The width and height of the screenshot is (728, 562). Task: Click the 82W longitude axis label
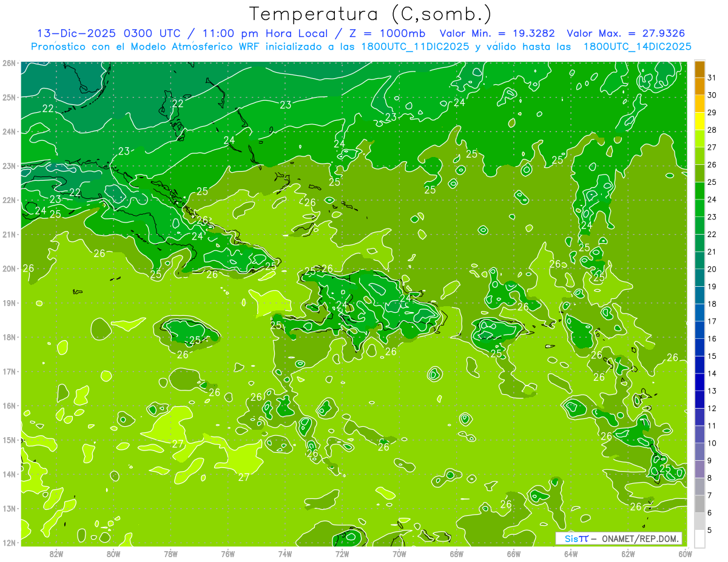tap(56, 554)
